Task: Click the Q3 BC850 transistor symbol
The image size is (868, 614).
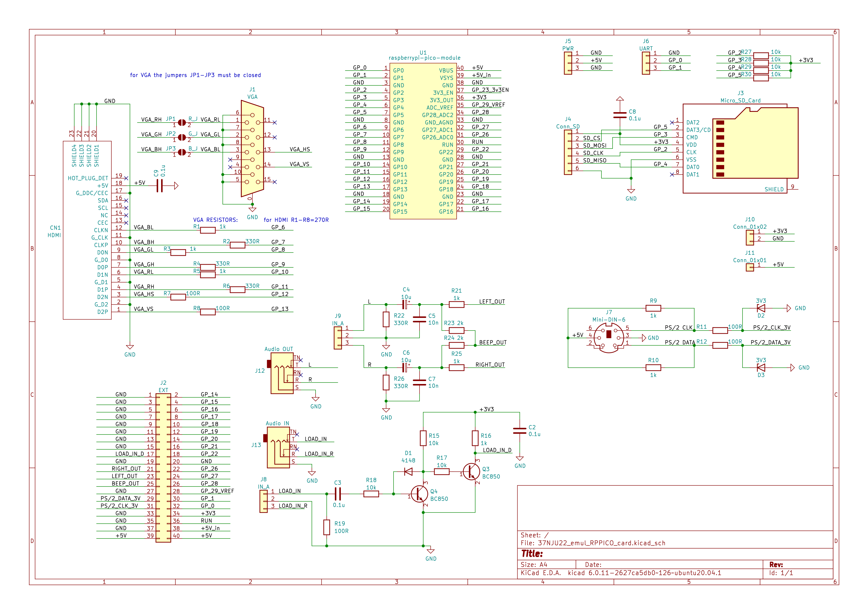Action: (x=471, y=471)
